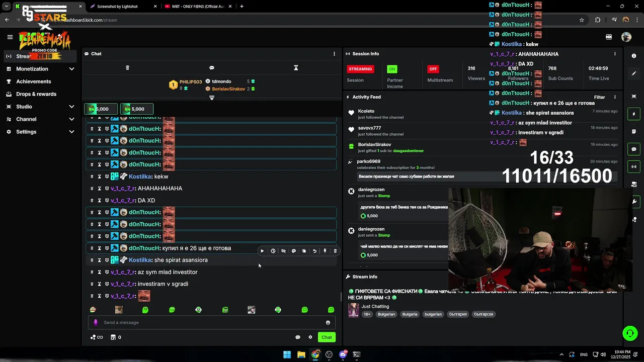
Task: Open Drops & rewards in the sidebar
Action: click(36, 94)
